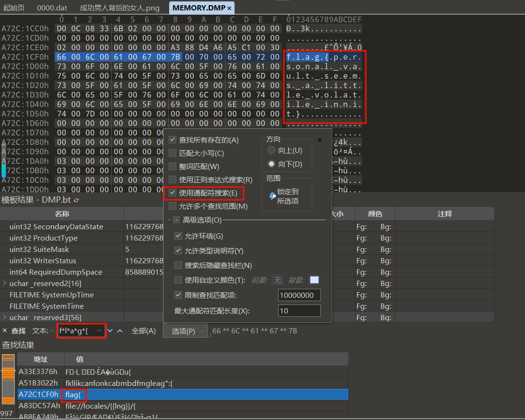Click the find all button
525x420 pixels.
coord(144,331)
